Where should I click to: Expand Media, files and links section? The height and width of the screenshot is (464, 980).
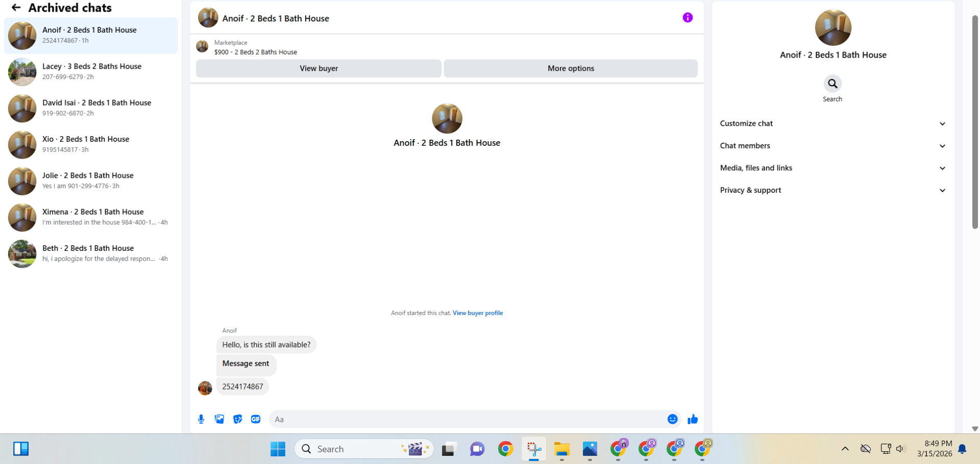(833, 168)
